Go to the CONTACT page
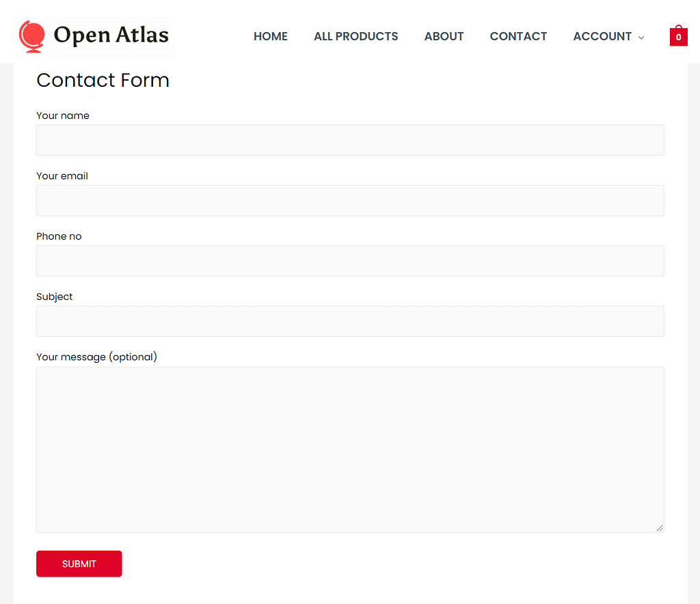This screenshot has height=604, width=700. [518, 36]
